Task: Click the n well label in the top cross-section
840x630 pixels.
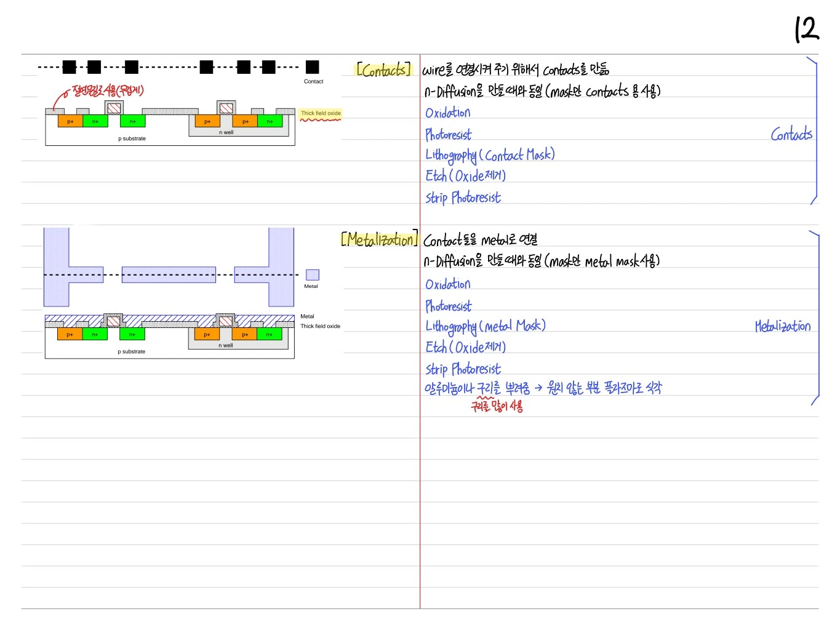Action: point(226,132)
